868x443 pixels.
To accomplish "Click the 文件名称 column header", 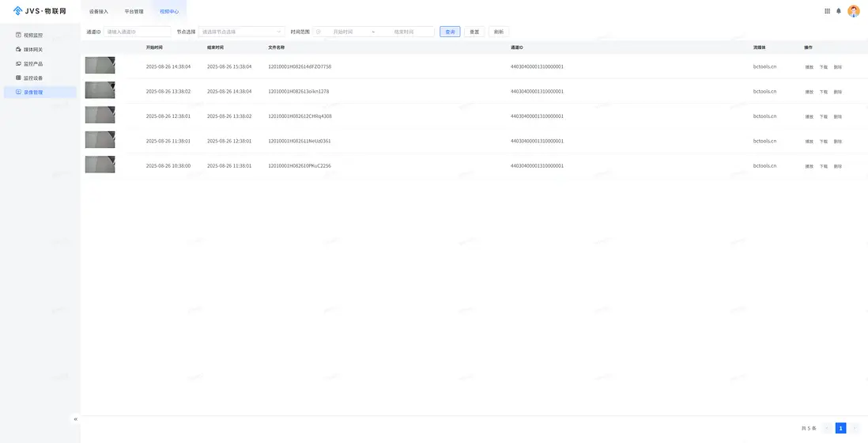I will [x=276, y=47].
